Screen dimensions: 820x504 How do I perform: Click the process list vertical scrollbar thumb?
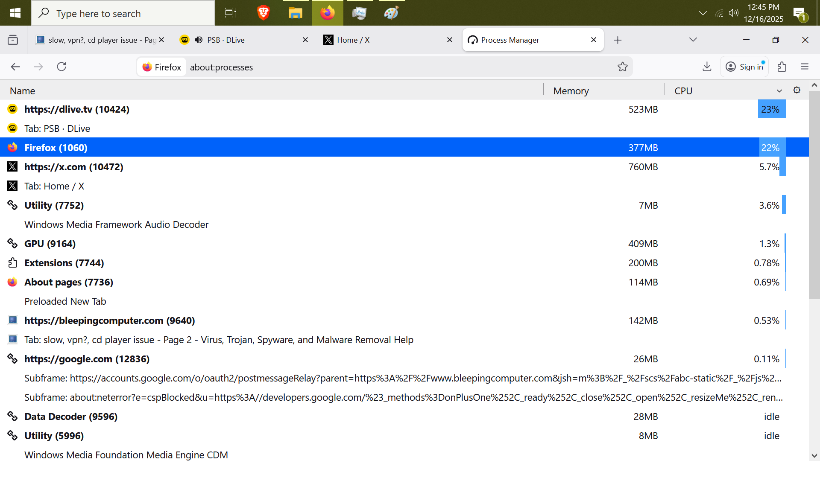(x=814, y=194)
